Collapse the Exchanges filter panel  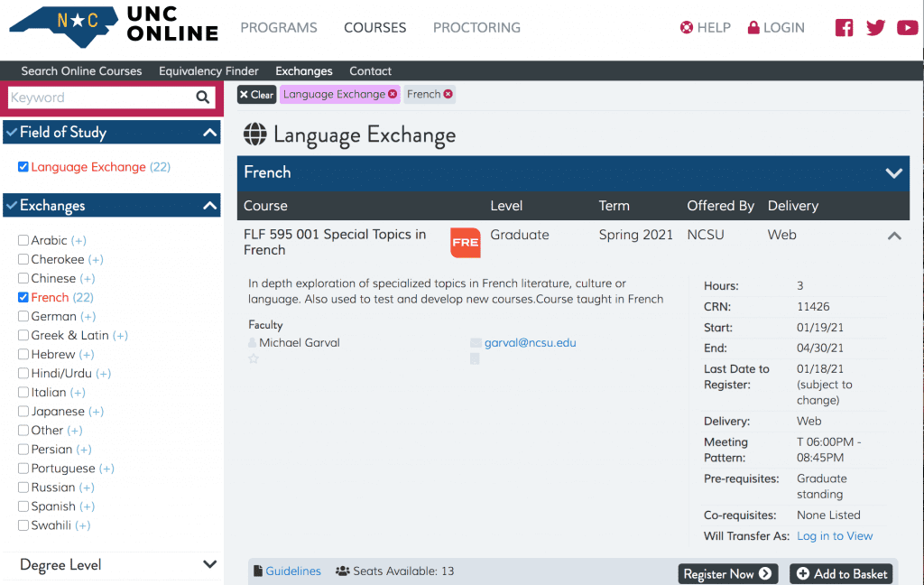tap(209, 205)
